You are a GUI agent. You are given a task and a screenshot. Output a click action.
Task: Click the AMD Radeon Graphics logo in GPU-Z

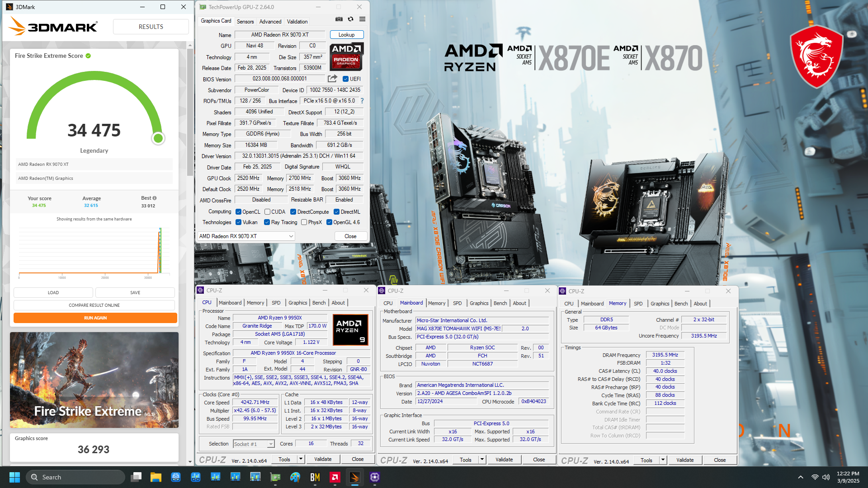(346, 57)
